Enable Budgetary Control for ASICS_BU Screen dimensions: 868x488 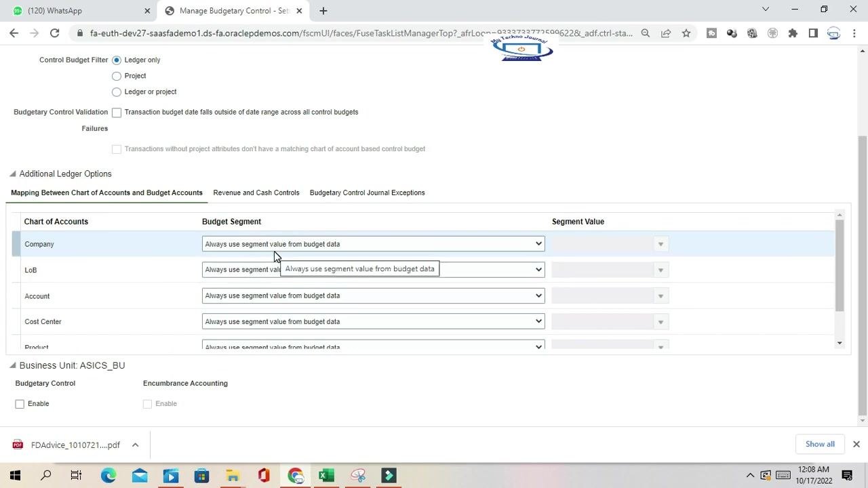20,404
